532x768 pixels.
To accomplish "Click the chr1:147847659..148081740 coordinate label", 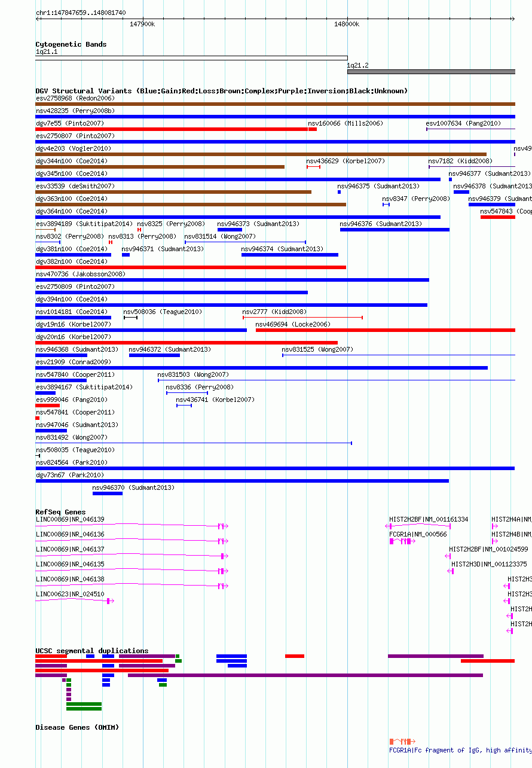I will tap(81, 13).
